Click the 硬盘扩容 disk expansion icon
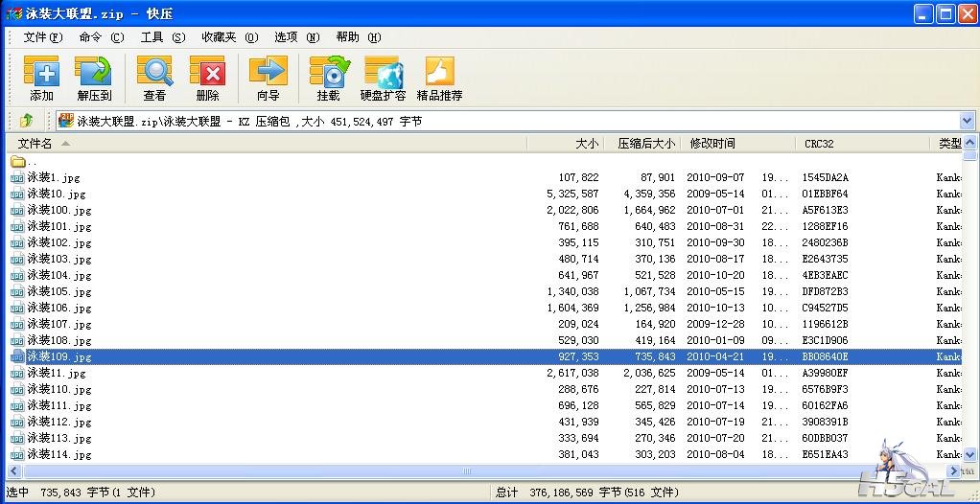980x504 pixels. (383, 73)
